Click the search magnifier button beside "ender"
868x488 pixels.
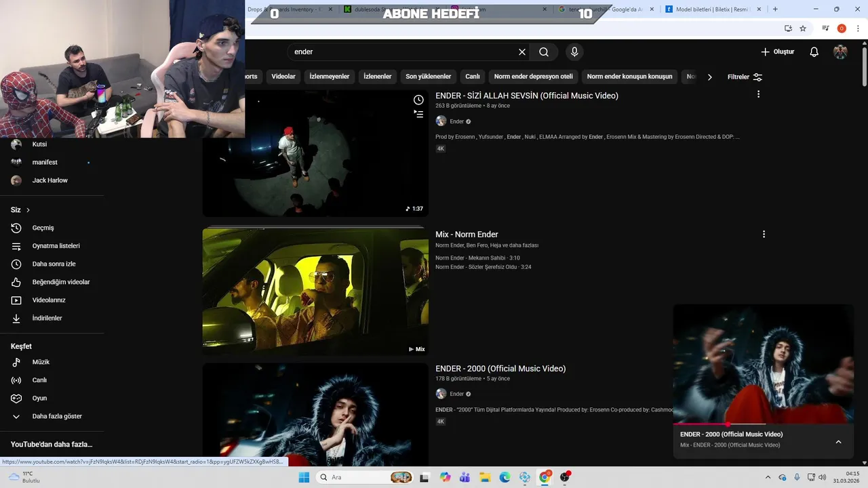pos(544,52)
